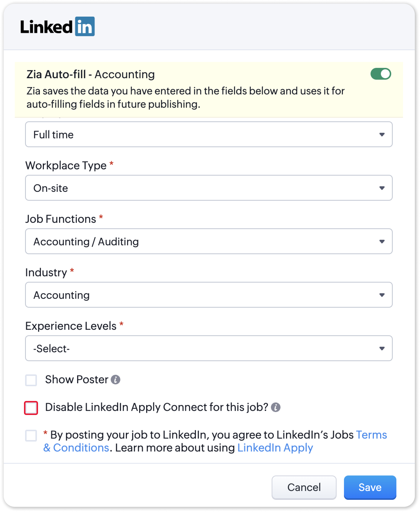The width and height of the screenshot is (420, 512).
Task: Follow the LinkedIn Apply link
Action: [275, 448]
